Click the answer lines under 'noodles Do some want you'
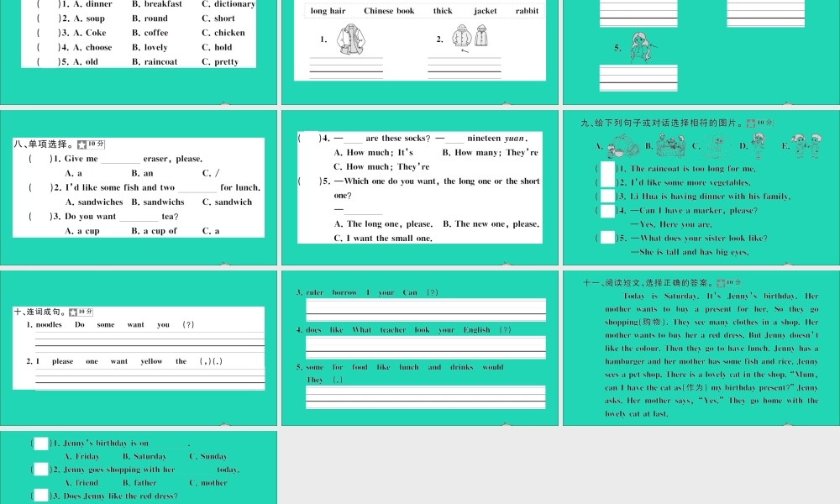 click(150, 342)
